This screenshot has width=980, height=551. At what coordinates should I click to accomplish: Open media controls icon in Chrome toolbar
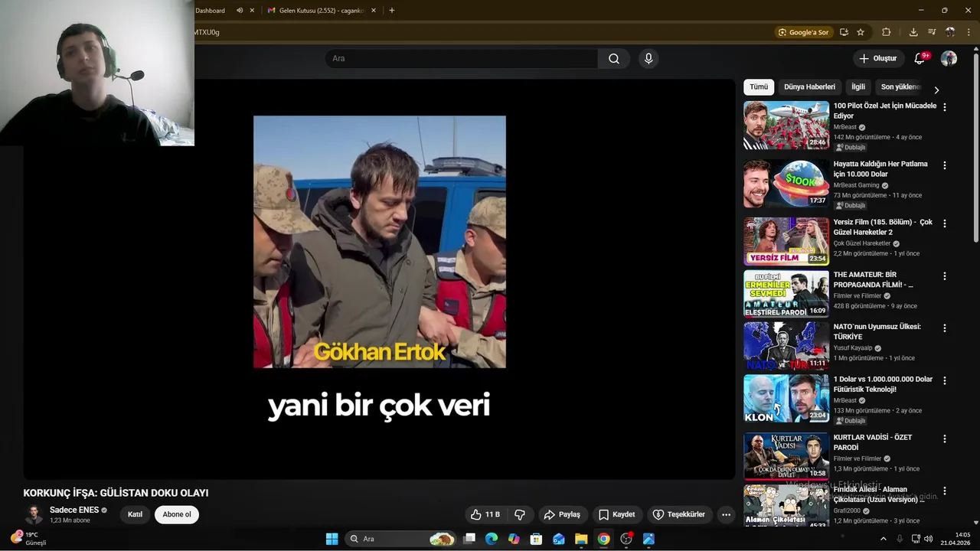[932, 32]
